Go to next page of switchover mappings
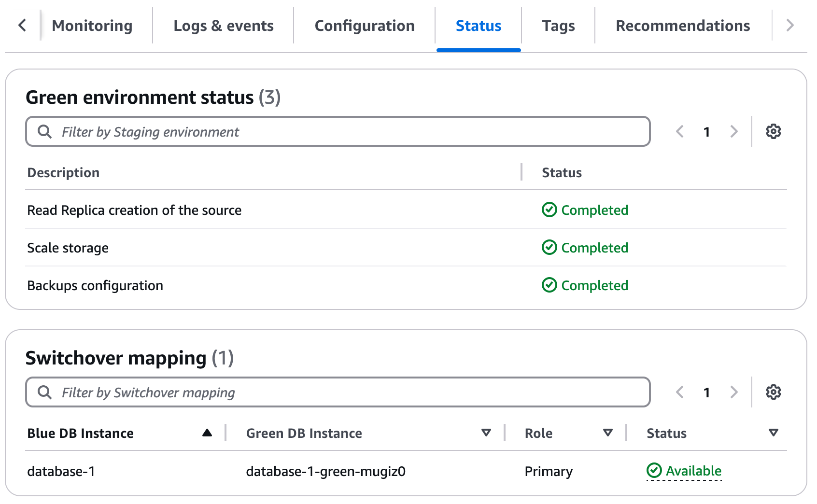Image resolution: width=817 pixels, height=504 pixels. (734, 392)
